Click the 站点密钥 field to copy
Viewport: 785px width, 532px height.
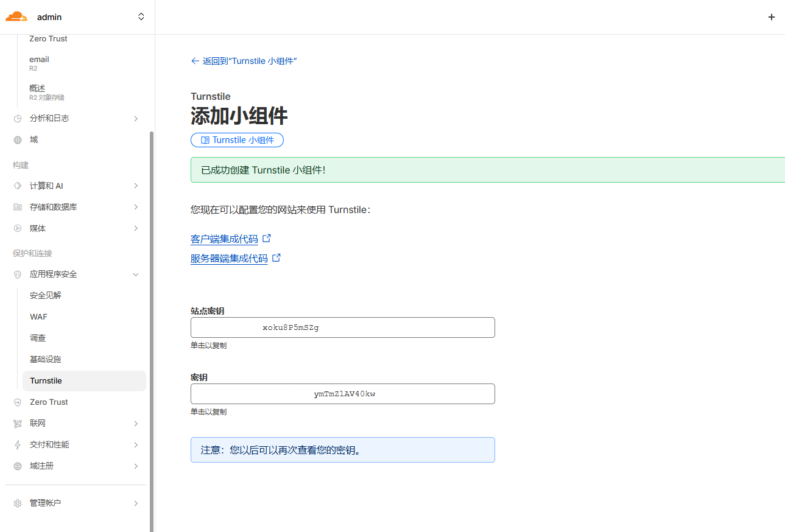click(x=342, y=327)
